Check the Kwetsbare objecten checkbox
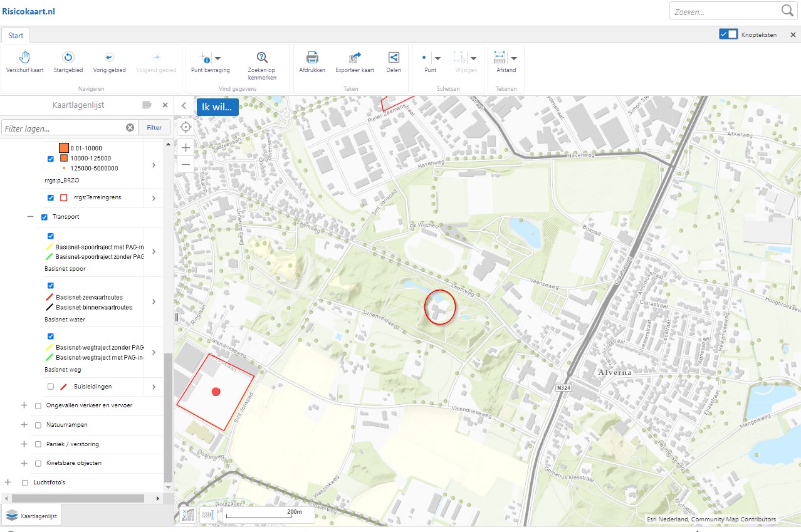801x532 pixels. (38, 464)
